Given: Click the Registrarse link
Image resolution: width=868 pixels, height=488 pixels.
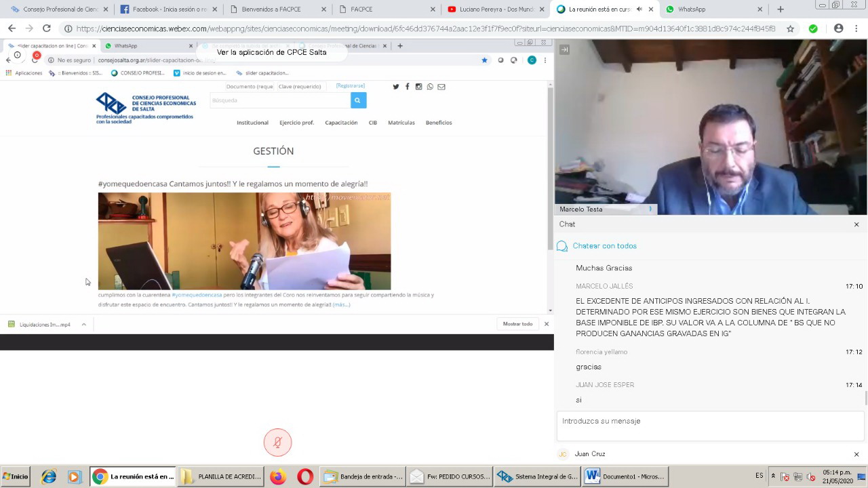Looking at the screenshot, I should [x=351, y=86].
